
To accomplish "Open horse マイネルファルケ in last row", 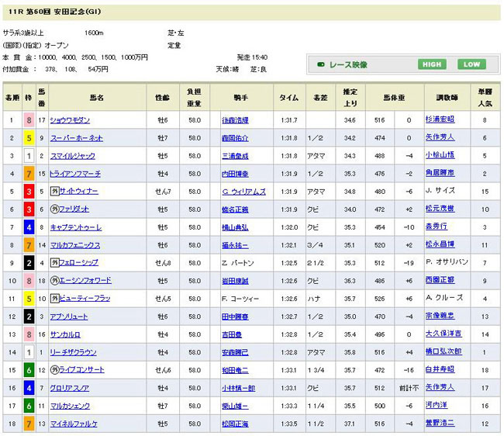I will point(74,424).
